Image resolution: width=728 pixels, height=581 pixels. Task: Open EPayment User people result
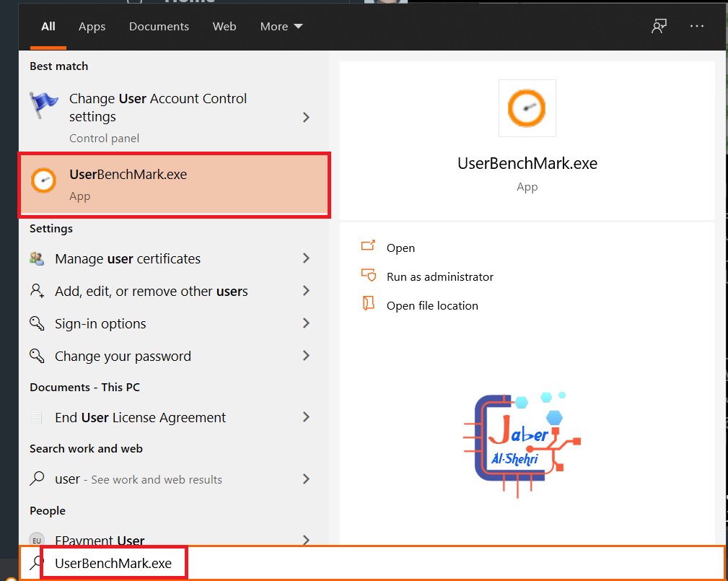(x=174, y=538)
